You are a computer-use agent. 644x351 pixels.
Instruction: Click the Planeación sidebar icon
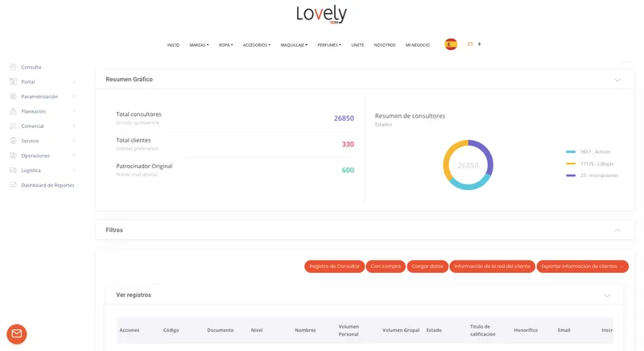pos(13,111)
